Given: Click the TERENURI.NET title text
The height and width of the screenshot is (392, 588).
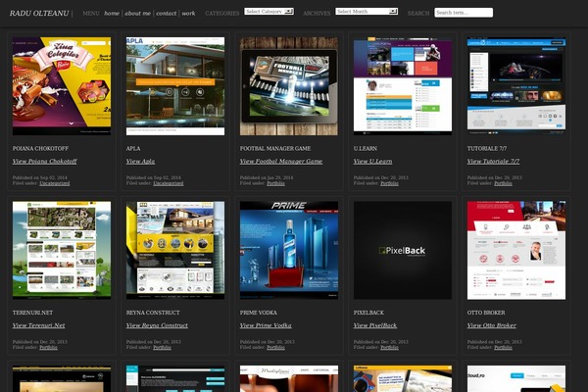Looking at the screenshot, I should click(32, 313).
